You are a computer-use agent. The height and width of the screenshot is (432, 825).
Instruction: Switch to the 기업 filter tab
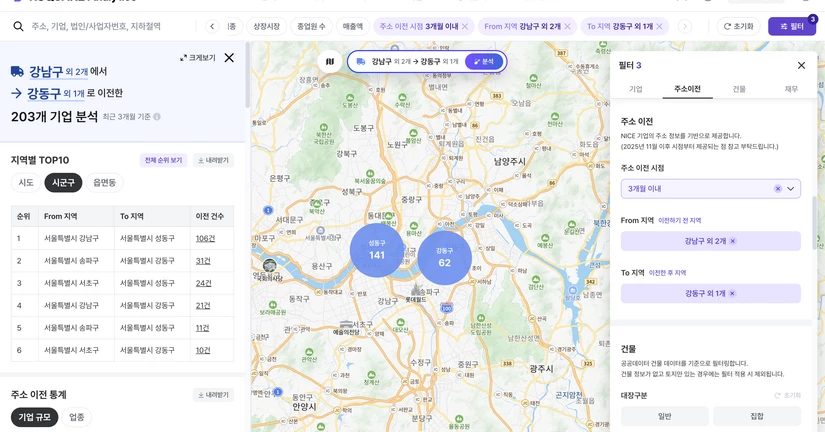[636, 89]
